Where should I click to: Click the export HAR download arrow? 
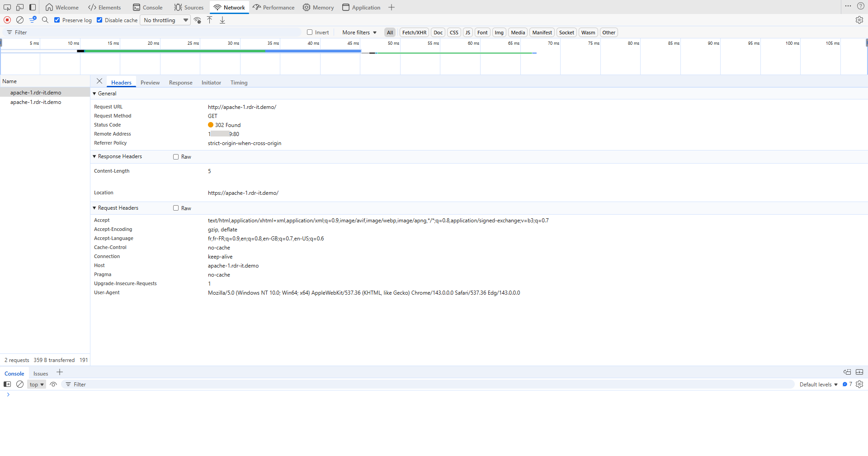pos(222,20)
